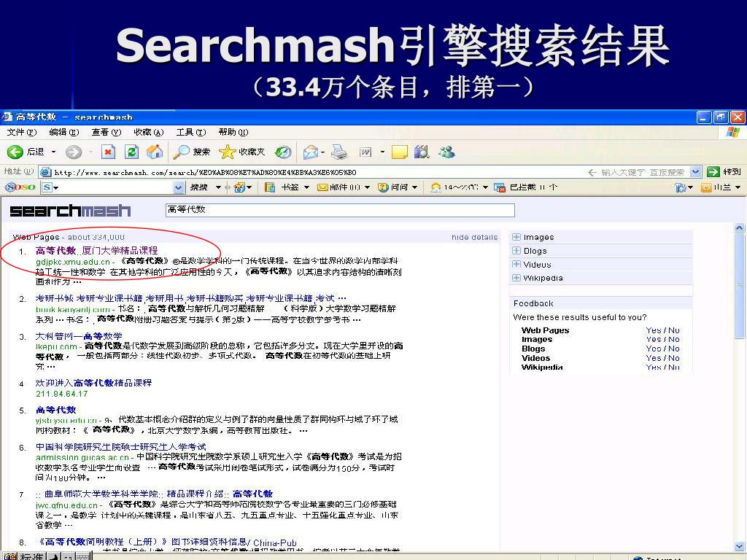Open the SOSO search box dropdown arrow
This screenshot has width=747, height=560.
coord(179,187)
